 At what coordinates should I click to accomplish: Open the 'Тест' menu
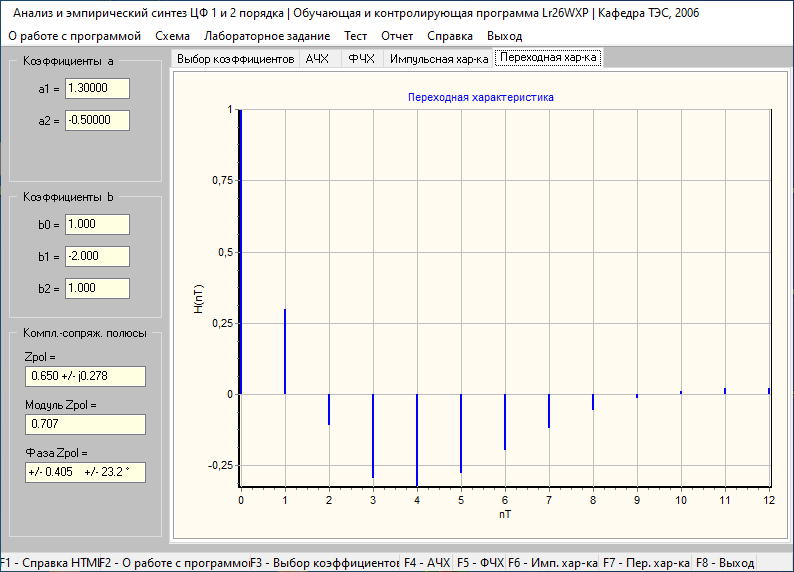pyautogui.click(x=355, y=36)
